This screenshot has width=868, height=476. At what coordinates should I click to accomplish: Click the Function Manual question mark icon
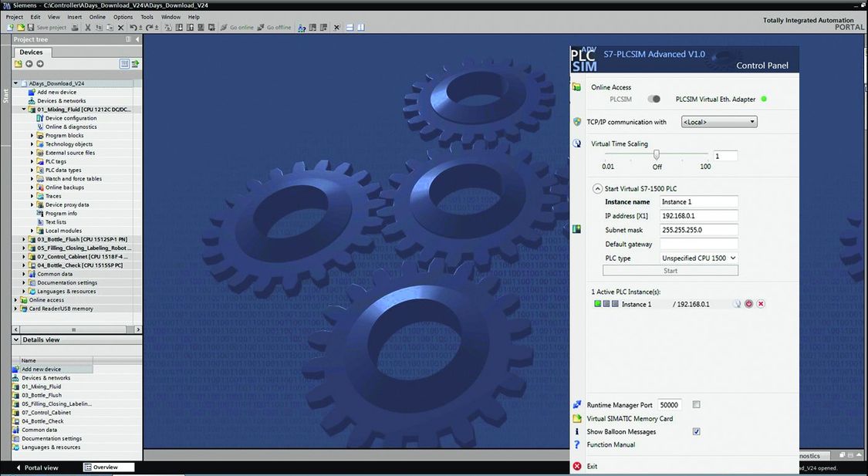tap(577, 444)
